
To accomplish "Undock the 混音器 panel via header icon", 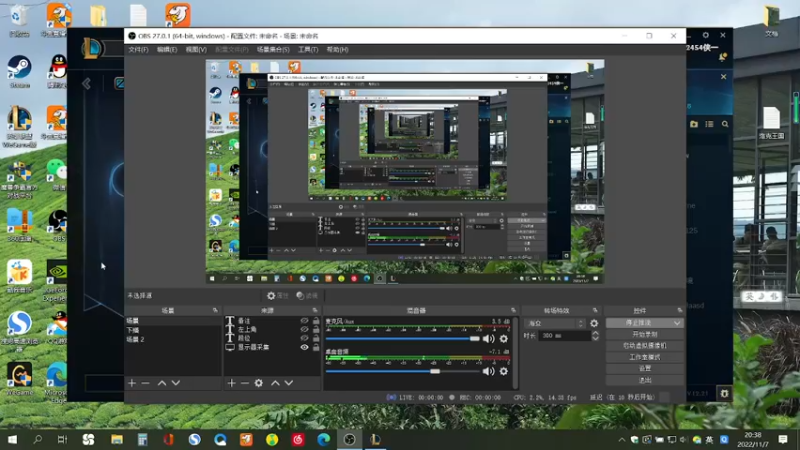I will pyautogui.click(x=513, y=310).
